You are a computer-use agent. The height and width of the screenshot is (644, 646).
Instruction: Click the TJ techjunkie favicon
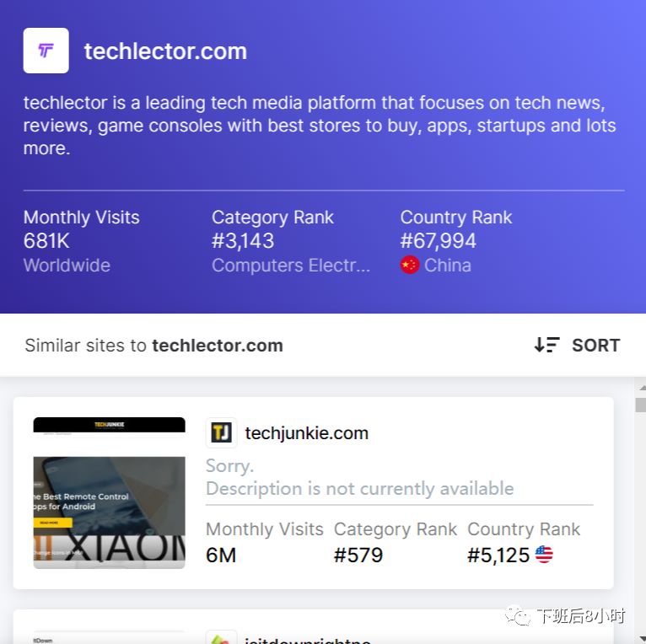(x=221, y=432)
